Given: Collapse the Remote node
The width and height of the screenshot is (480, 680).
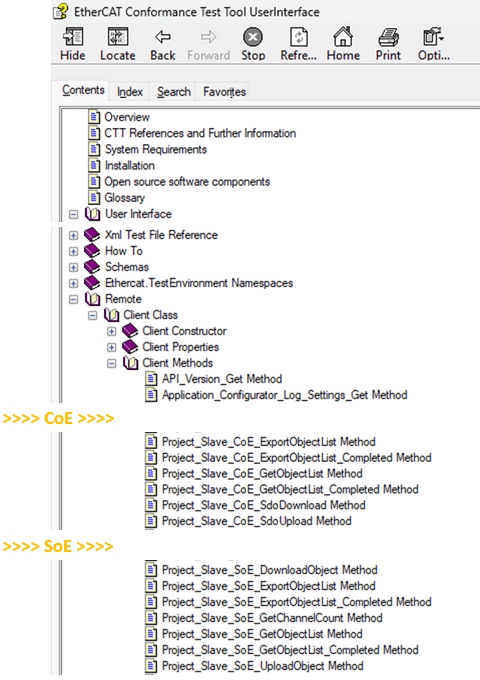Looking at the screenshot, I should click(74, 299).
